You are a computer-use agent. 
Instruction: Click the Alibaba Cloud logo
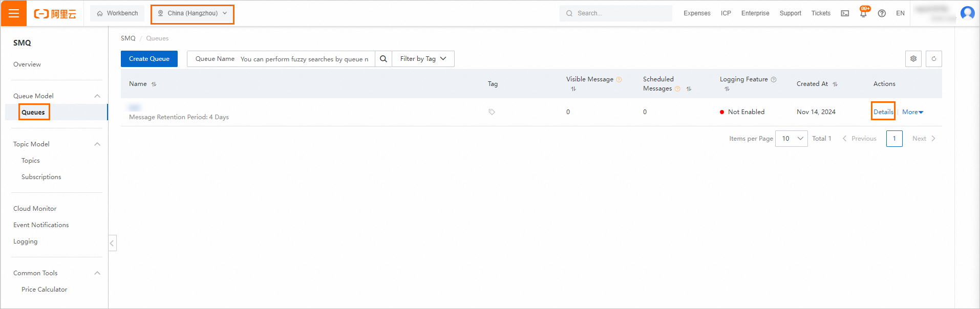[55, 14]
